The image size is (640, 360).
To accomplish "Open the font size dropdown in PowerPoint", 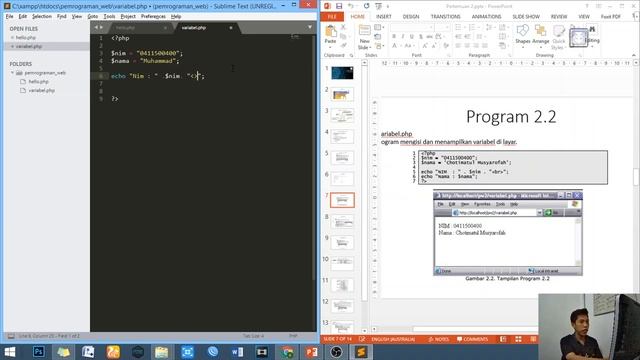I will coord(447,27).
